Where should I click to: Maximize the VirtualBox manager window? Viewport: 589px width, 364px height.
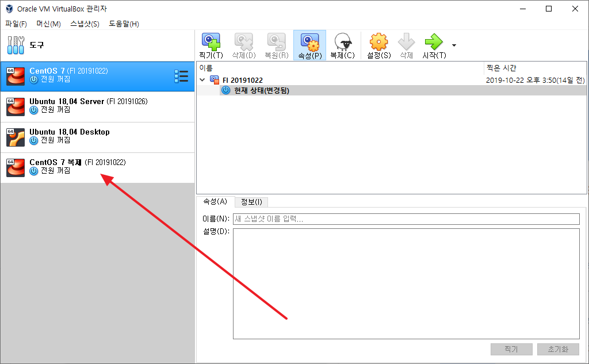point(549,9)
